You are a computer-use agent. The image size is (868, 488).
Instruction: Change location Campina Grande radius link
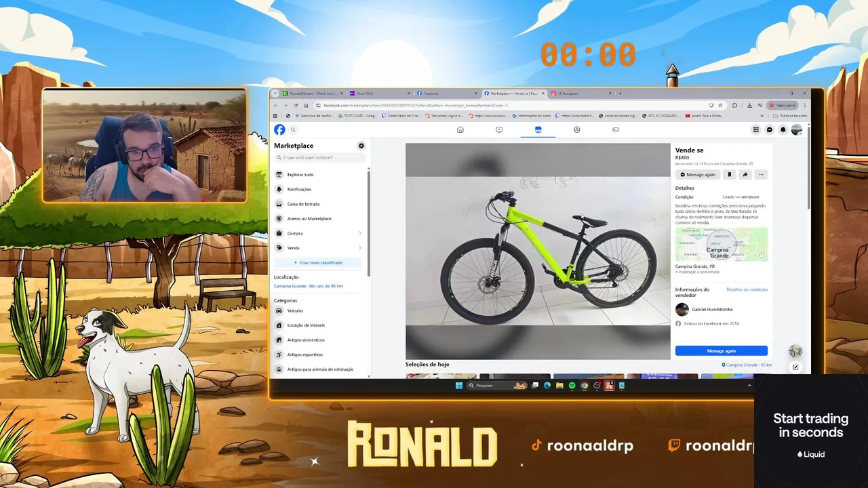pyautogui.click(x=308, y=286)
